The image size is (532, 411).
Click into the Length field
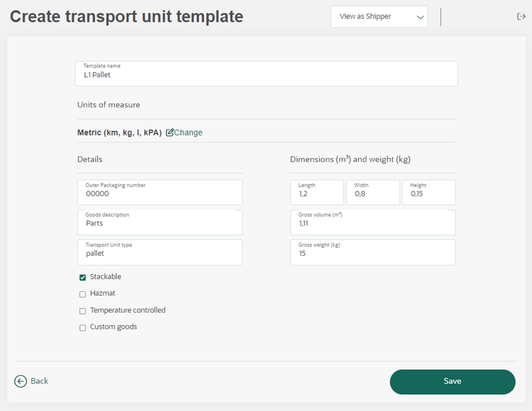coord(317,192)
